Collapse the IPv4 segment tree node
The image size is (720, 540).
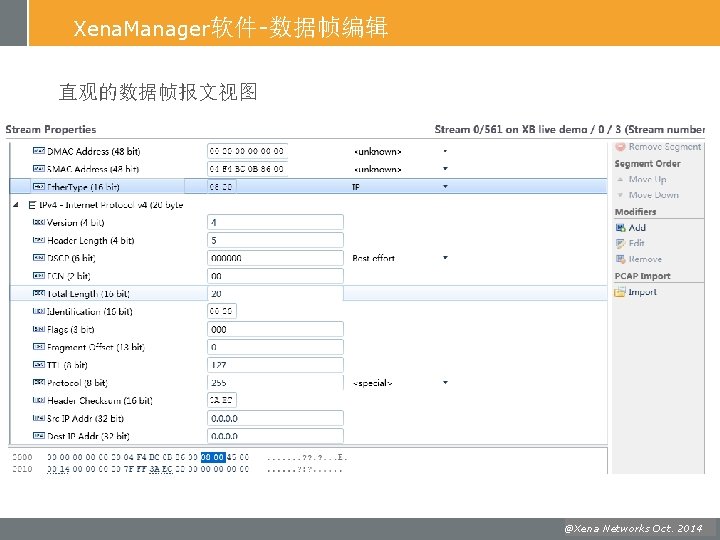click(x=16, y=205)
